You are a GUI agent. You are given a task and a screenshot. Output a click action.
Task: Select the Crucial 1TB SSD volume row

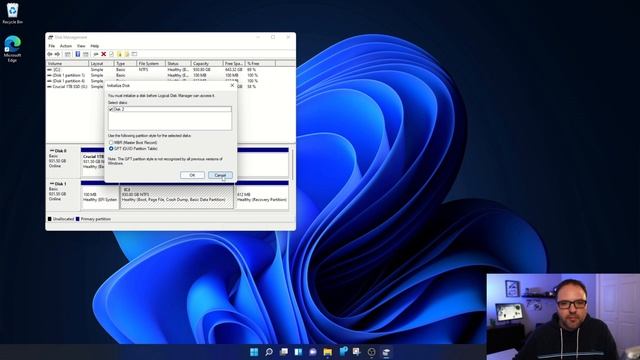76,87
